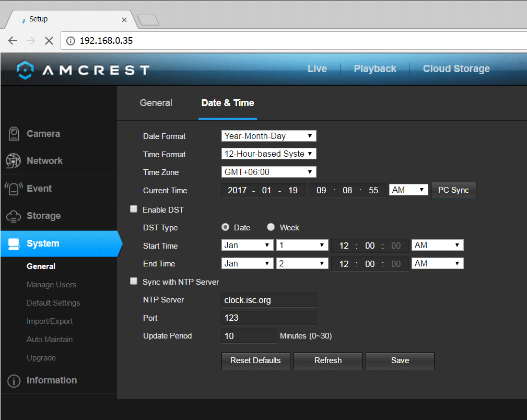Open the Date Format dropdown

point(268,136)
